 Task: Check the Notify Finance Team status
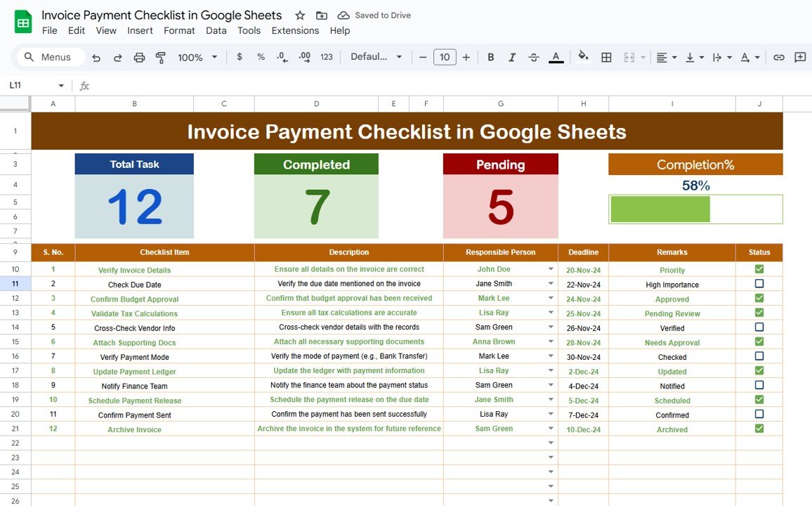759,385
